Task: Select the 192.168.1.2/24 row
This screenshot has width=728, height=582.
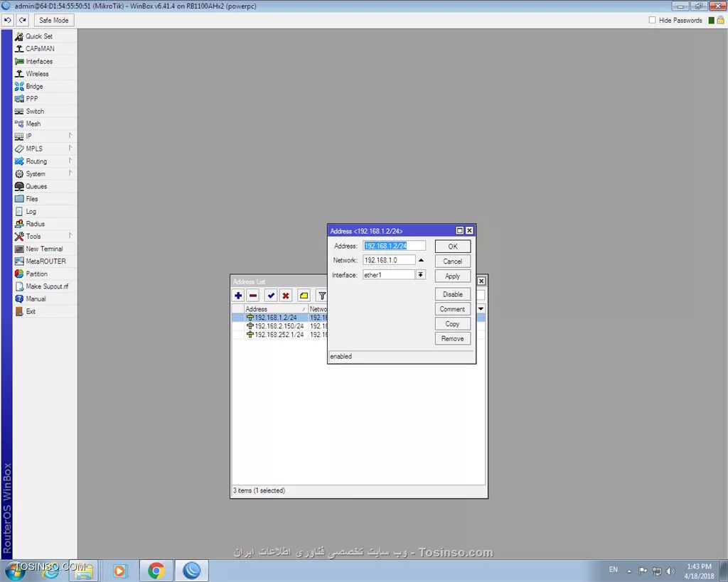Action: (280, 318)
